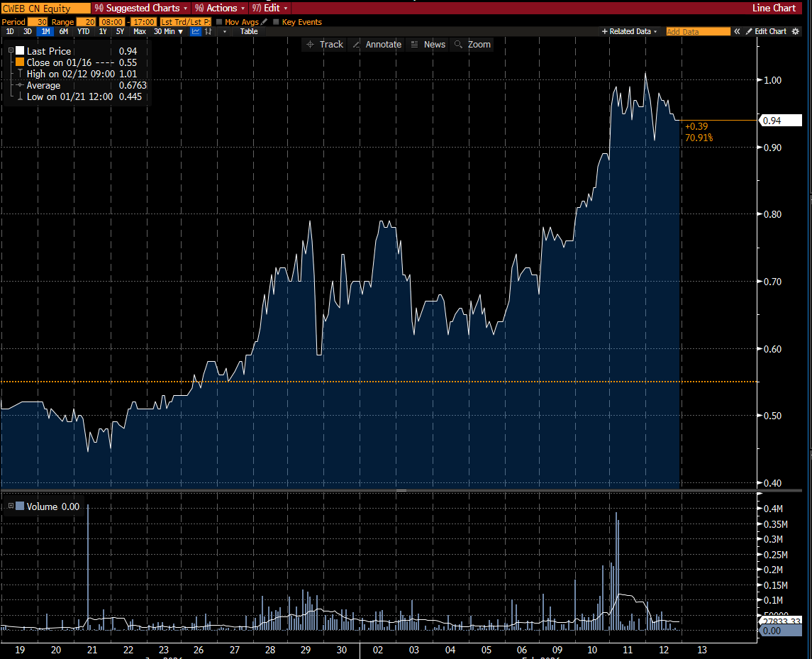Edit the Range value field
This screenshot has width=812, height=659.
click(86, 22)
